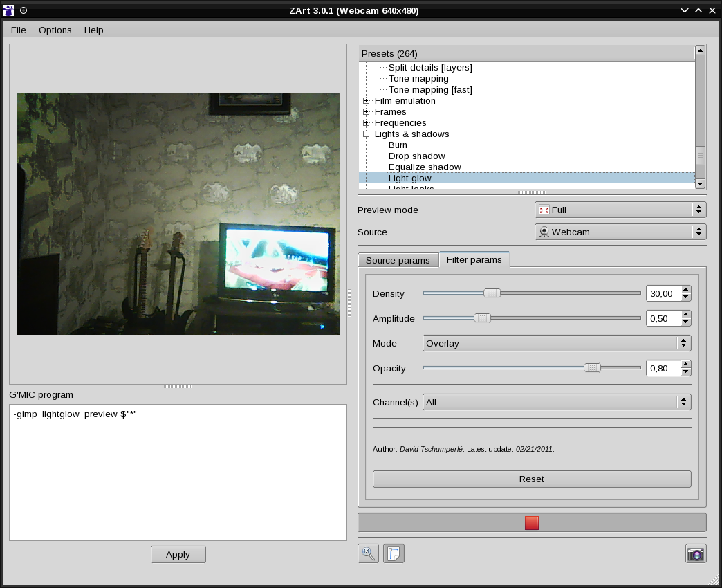This screenshot has width=722, height=588.
Task: Open the File menu
Action: click(18, 30)
